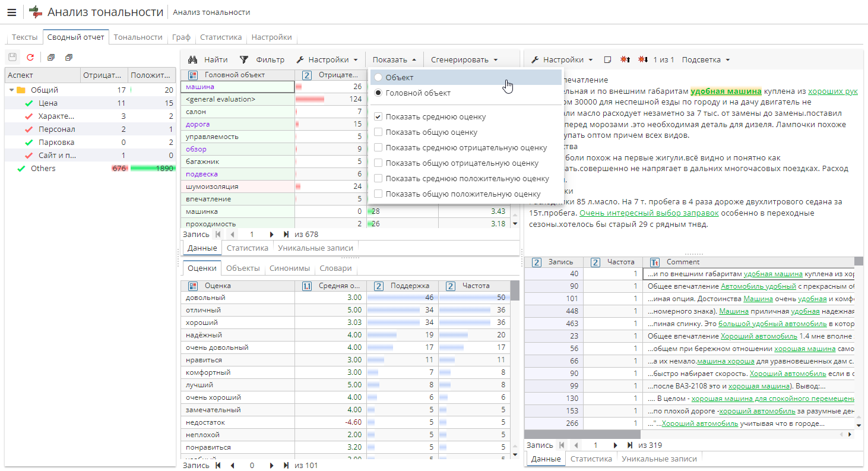Open the 'удобная машина' highlighted link
The width and height of the screenshot is (868, 471).
[x=726, y=91]
